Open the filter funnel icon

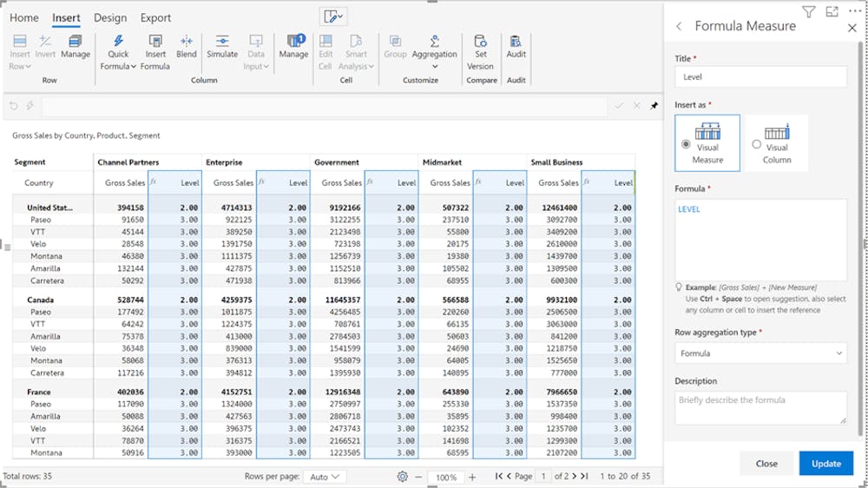[x=808, y=12]
